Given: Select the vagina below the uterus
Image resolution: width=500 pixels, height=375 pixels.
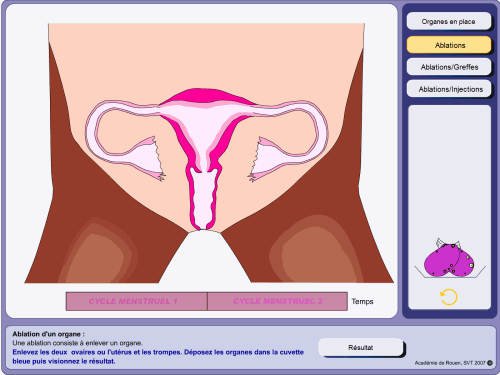Looking at the screenshot, I should [203, 199].
